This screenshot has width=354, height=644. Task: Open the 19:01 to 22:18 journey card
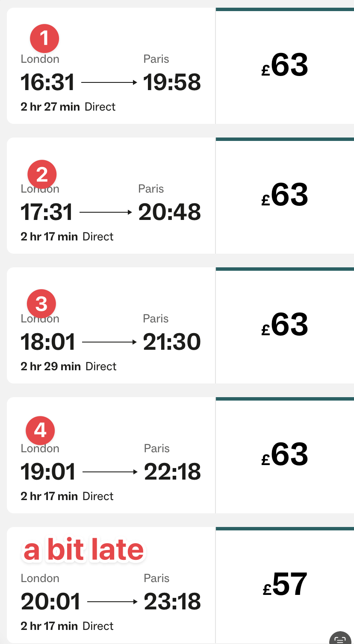click(x=111, y=455)
